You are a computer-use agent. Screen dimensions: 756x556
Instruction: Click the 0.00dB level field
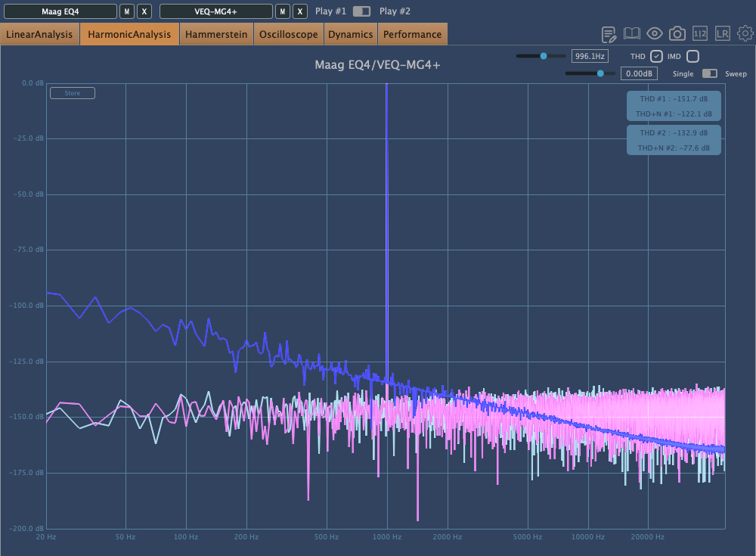pos(639,73)
